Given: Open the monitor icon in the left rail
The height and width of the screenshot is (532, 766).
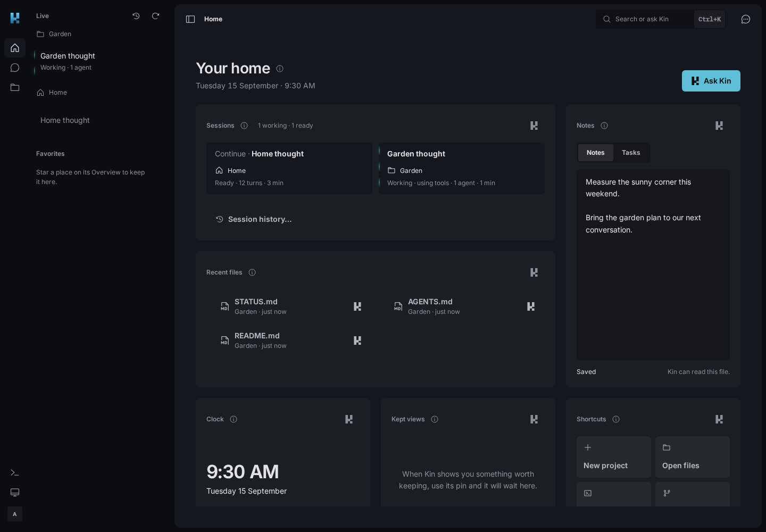Looking at the screenshot, I should point(15,492).
